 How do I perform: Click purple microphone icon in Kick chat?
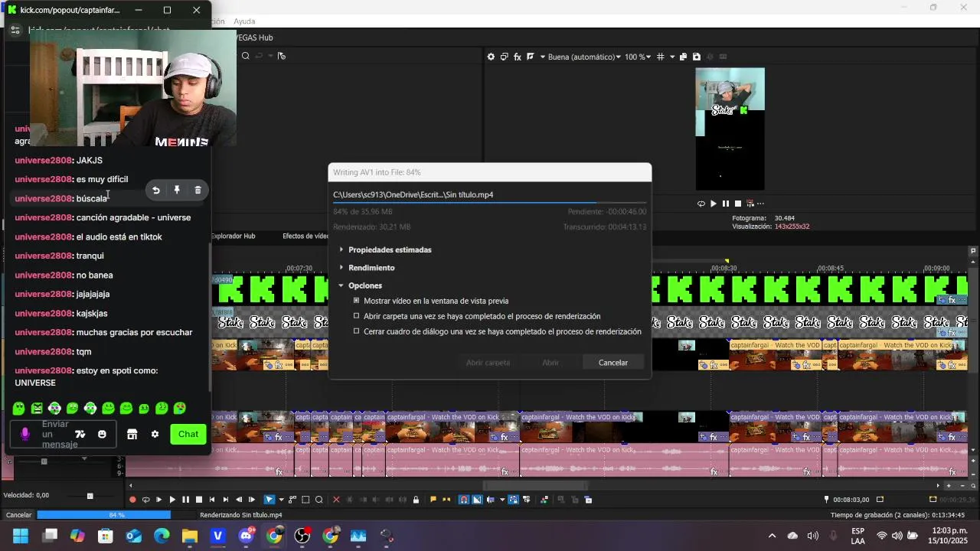[24, 434]
